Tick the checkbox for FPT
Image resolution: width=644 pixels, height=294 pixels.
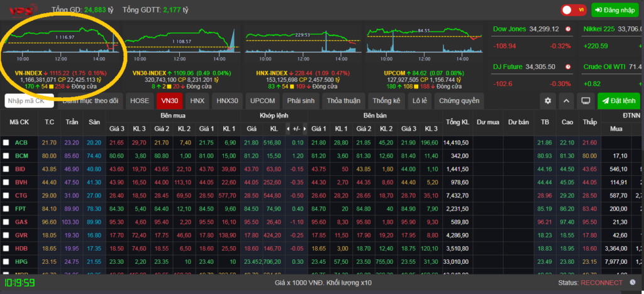(6, 209)
